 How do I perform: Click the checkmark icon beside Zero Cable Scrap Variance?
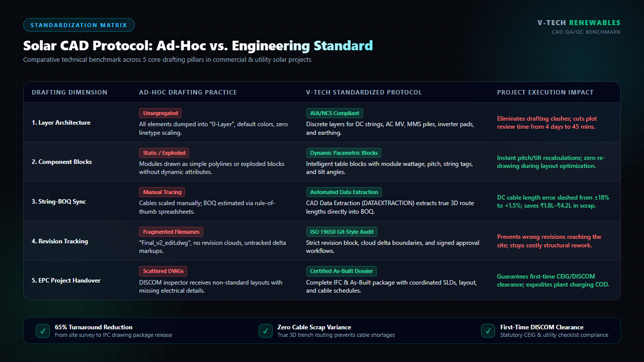[x=265, y=331]
